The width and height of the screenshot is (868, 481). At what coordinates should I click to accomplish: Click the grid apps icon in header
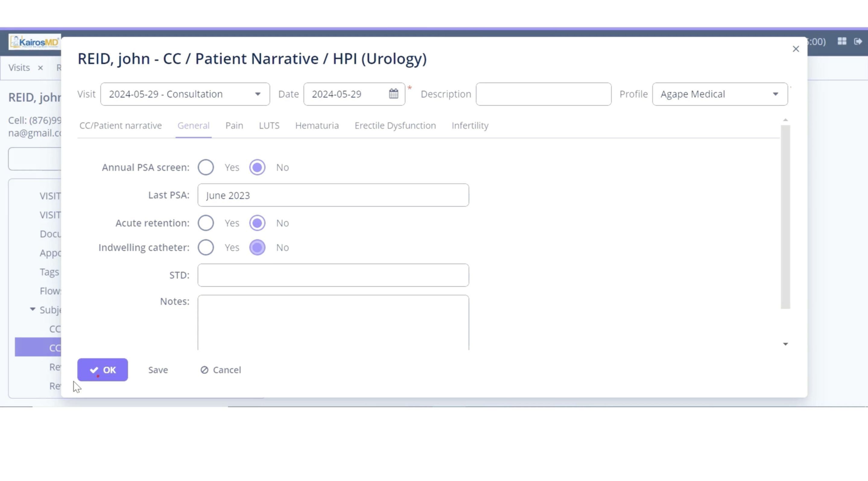pos(842,41)
